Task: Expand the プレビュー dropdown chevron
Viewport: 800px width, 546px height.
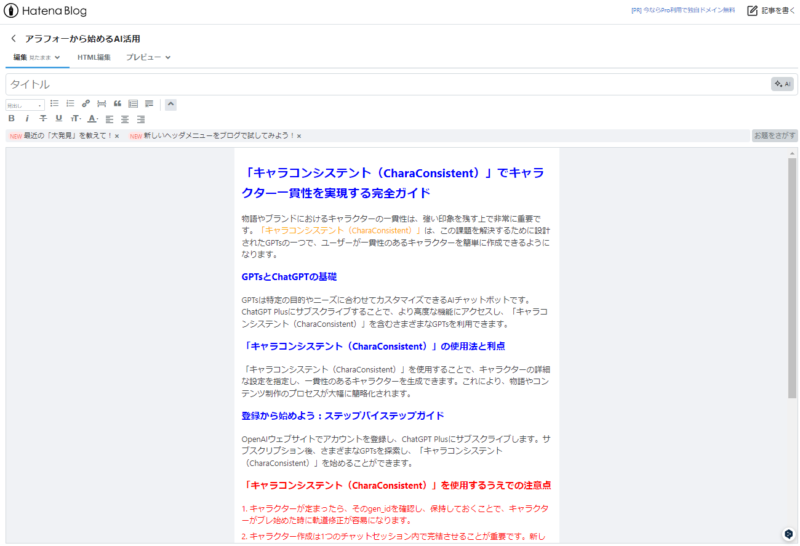Action: tap(168, 58)
